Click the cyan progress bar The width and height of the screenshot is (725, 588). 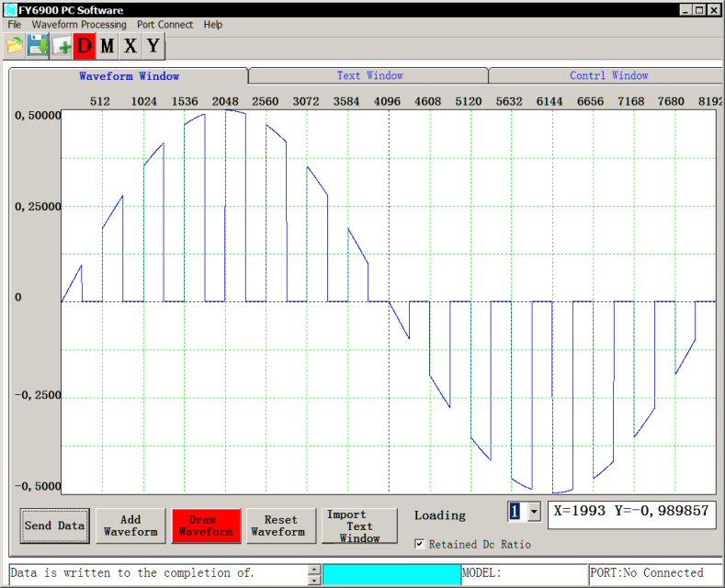click(391, 574)
